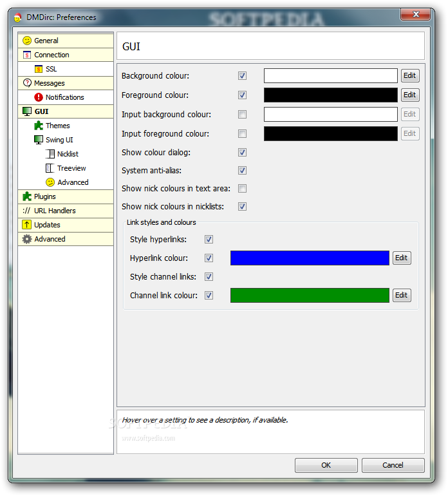448x496 pixels.
Task: Click the Connection category icon
Action: pyautogui.click(x=27, y=55)
